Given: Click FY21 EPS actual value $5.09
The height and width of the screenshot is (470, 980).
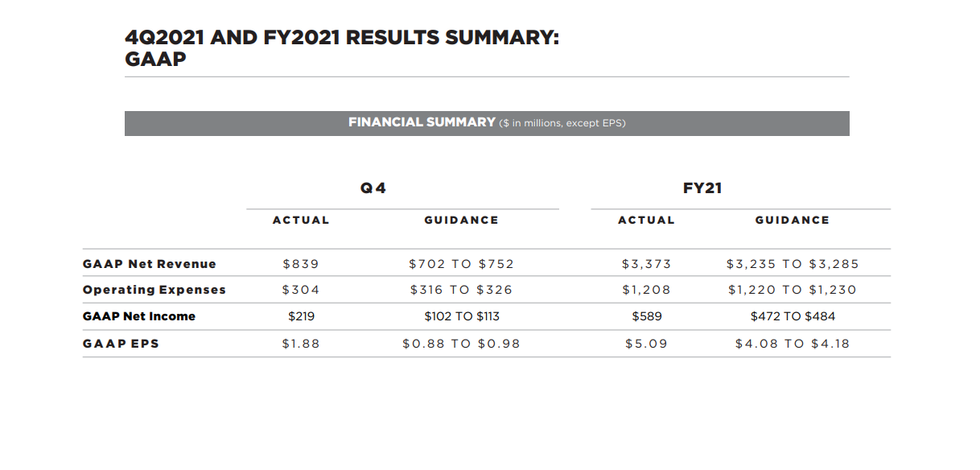Looking at the screenshot, I should pyautogui.click(x=646, y=344).
